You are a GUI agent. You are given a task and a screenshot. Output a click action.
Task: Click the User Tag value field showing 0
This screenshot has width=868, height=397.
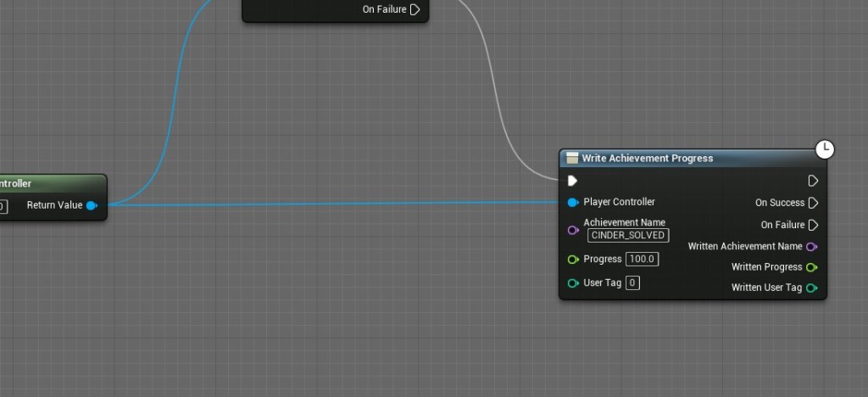click(632, 283)
